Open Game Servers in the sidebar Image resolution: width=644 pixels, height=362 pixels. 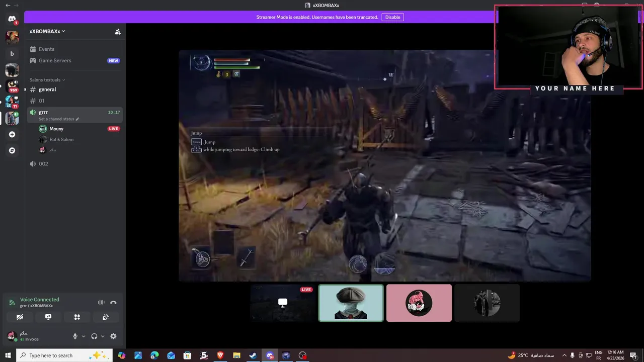click(x=74, y=61)
